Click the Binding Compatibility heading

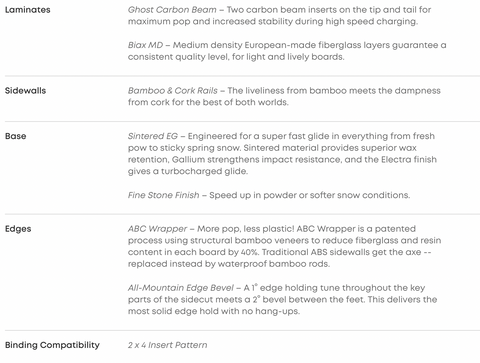52,345
